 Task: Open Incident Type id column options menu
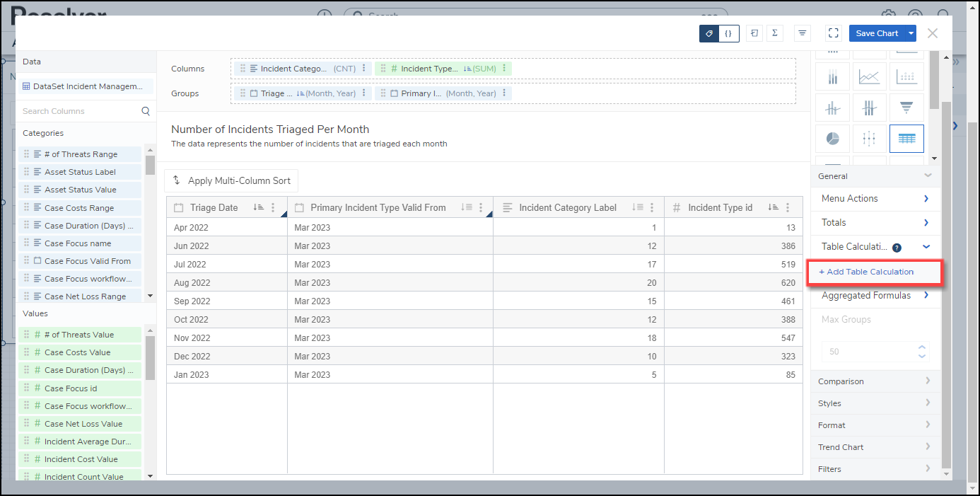tap(789, 208)
